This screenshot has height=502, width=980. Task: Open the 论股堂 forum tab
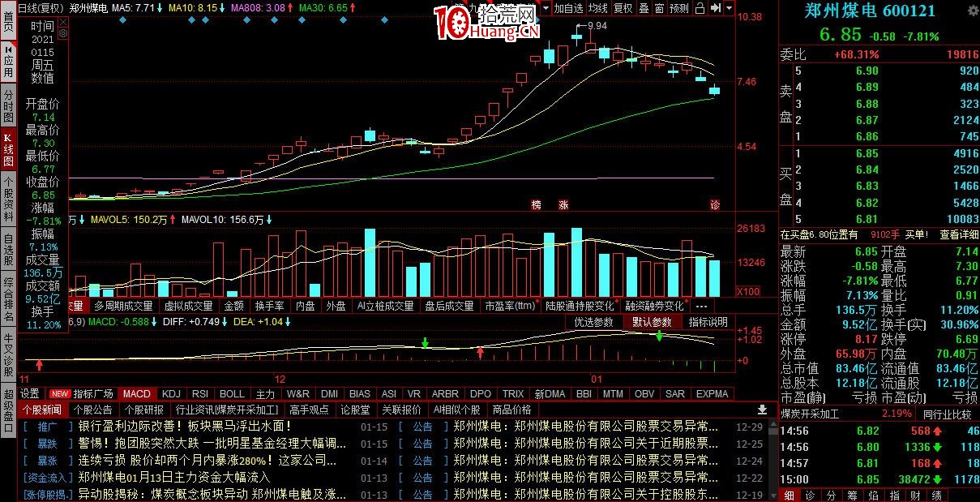coord(355,410)
